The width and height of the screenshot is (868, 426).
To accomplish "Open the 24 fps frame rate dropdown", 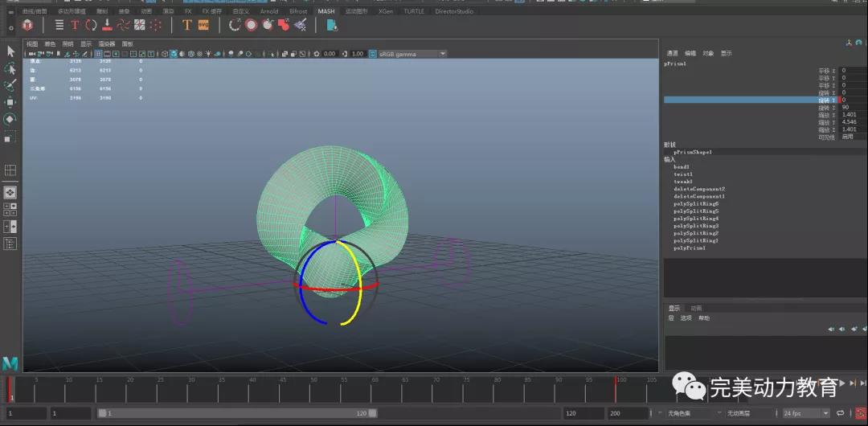I will pos(806,413).
